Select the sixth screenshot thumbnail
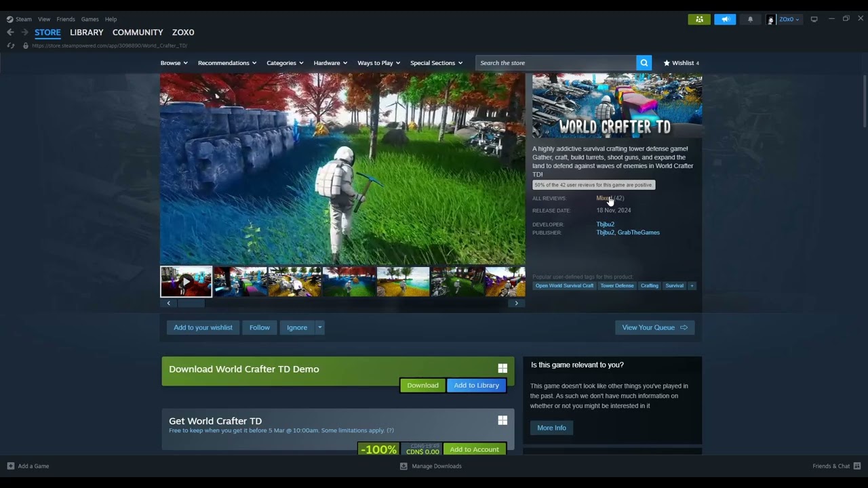This screenshot has height=488, width=868. pyautogui.click(x=457, y=281)
